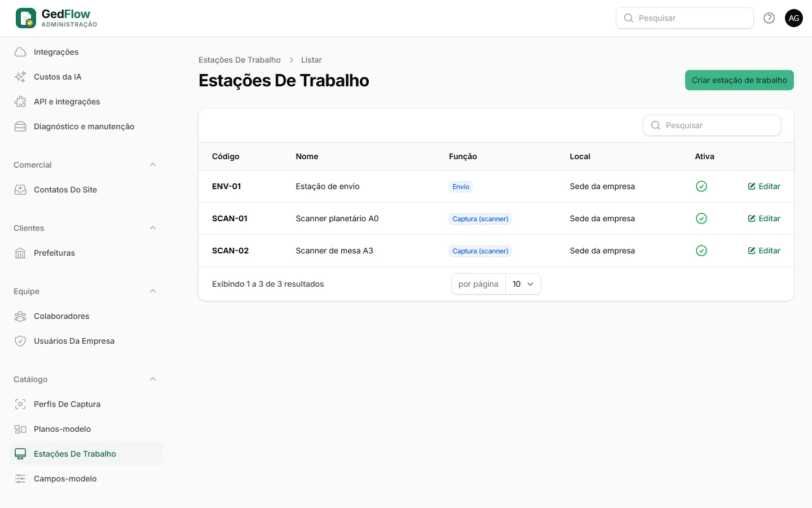
Task: Click the puzzle icon beside API e integrações
Action: (20, 102)
